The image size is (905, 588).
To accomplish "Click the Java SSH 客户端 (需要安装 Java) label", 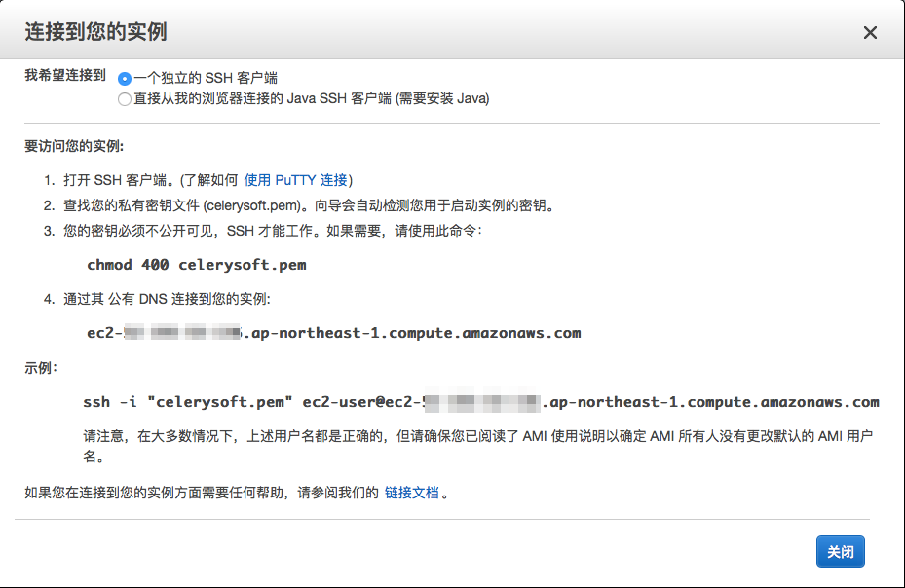I will click(x=312, y=98).
